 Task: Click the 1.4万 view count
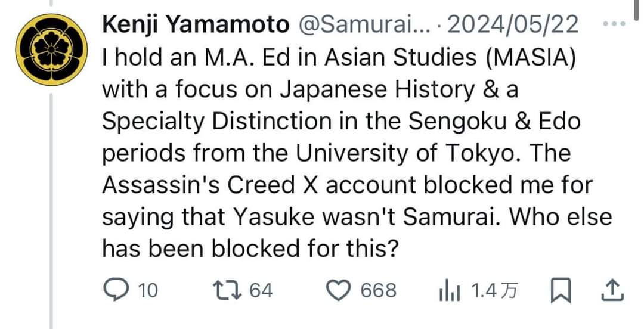click(x=494, y=291)
